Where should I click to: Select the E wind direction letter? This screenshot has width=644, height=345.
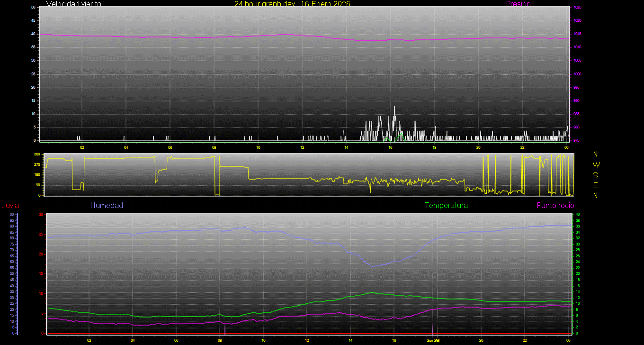tap(596, 185)
